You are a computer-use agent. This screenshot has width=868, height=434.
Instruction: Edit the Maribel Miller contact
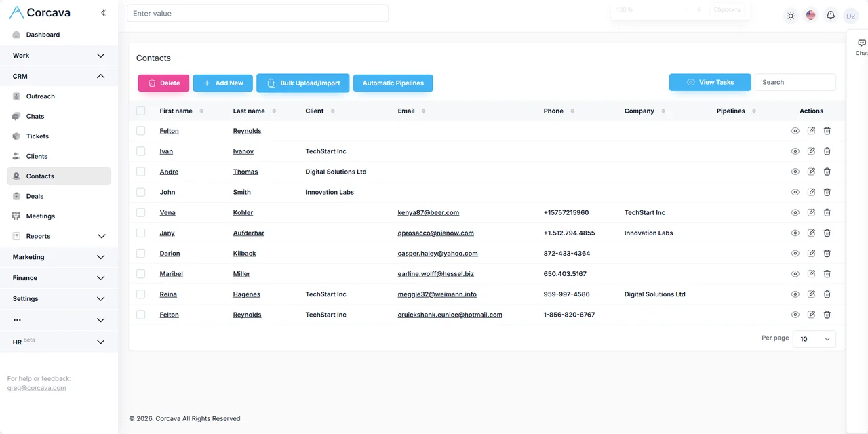point(811,273)
